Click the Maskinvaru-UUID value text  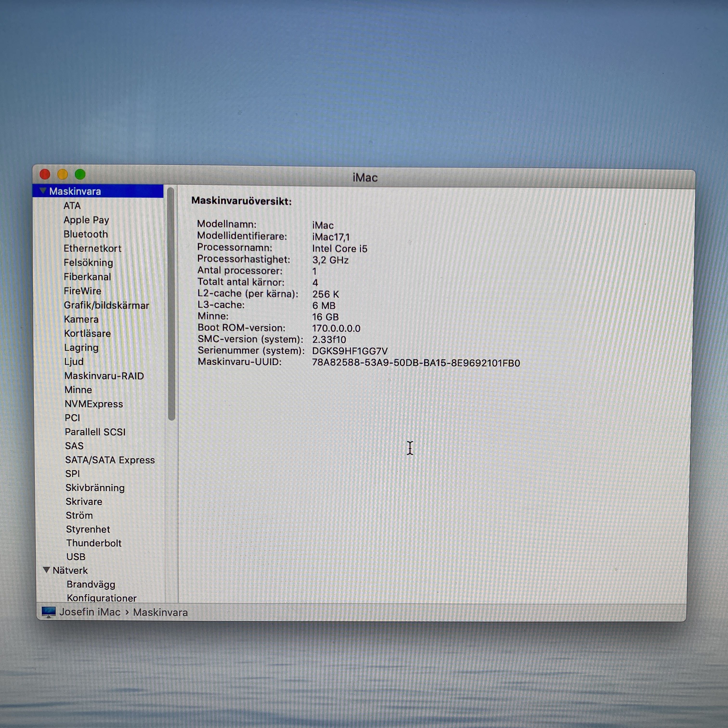pos(416,363)
